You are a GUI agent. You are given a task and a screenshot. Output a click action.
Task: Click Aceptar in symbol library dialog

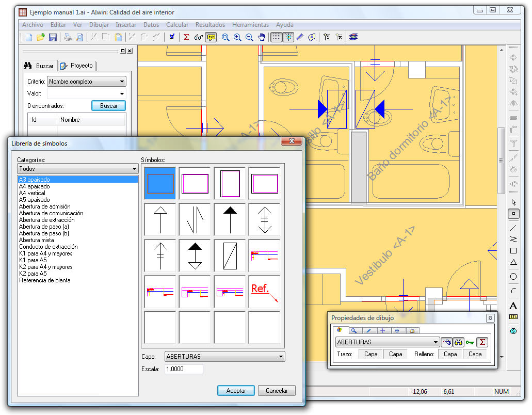236,391
